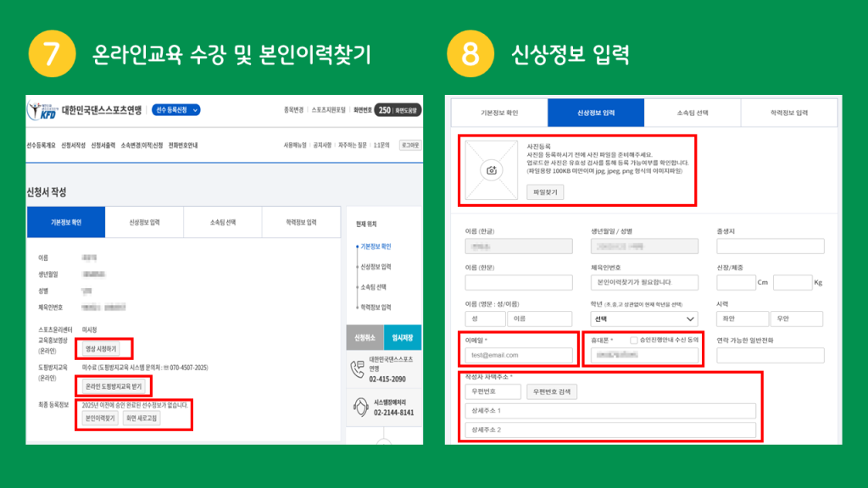
Task: Expand the 학년 선택 dropdown
Action: (x=644, y=319)
